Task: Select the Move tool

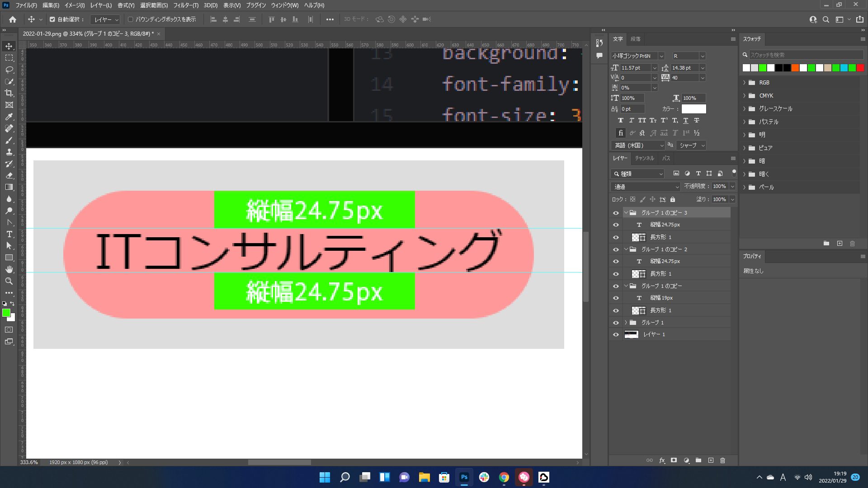Action: (x=9, y=46)
